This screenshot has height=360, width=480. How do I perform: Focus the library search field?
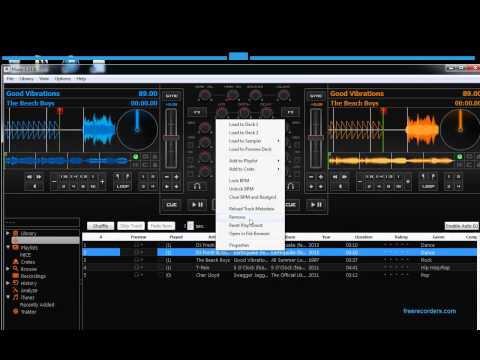(x=42, y=222)
